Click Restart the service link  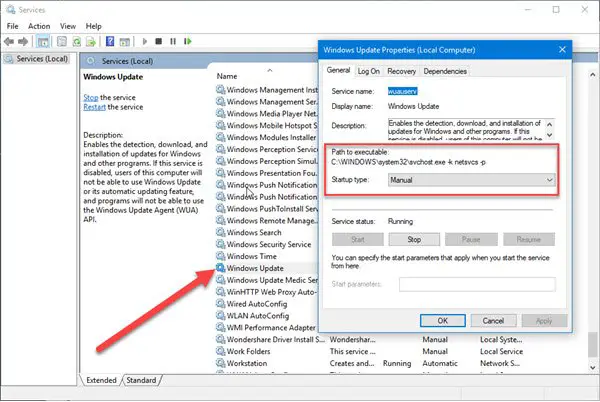95,107
